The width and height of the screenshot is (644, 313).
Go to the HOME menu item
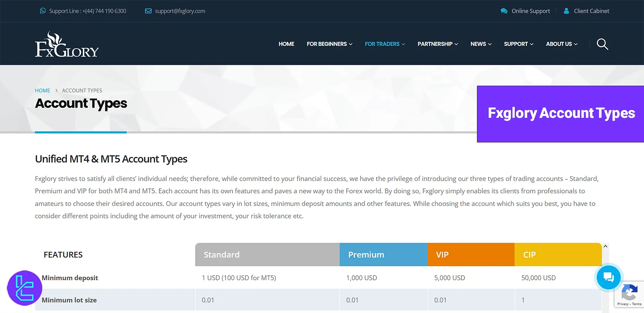(x=286, y=44)
